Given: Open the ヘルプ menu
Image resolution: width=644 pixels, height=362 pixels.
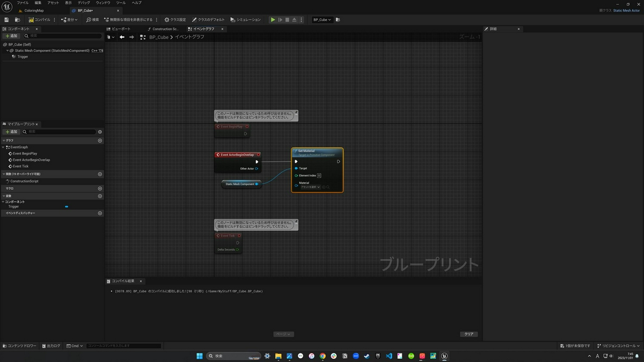Looking at the screenshot, I should coord(137,3).
